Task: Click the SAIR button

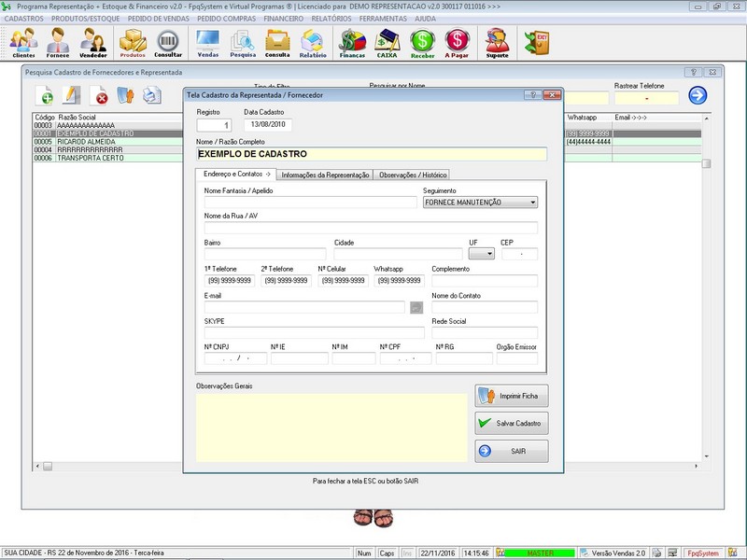Action: pyautogui.click(x=511, y=451)
